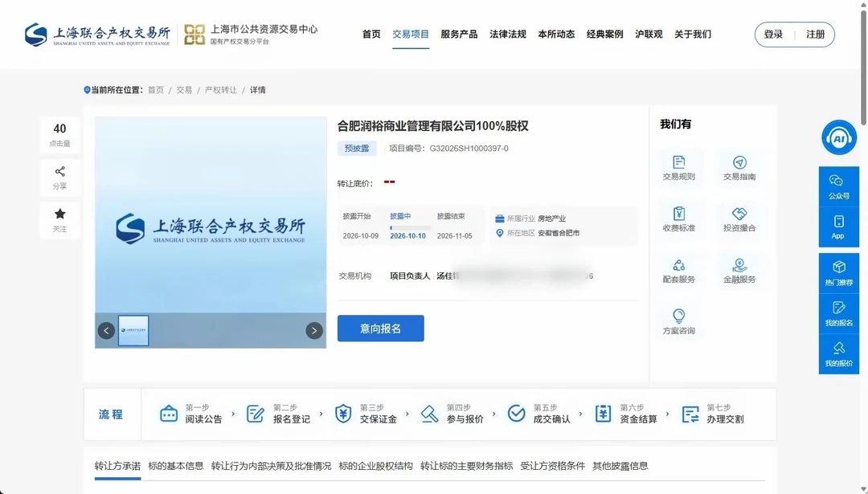Open 交易项目 in top navigation

[x=411, y=35]
